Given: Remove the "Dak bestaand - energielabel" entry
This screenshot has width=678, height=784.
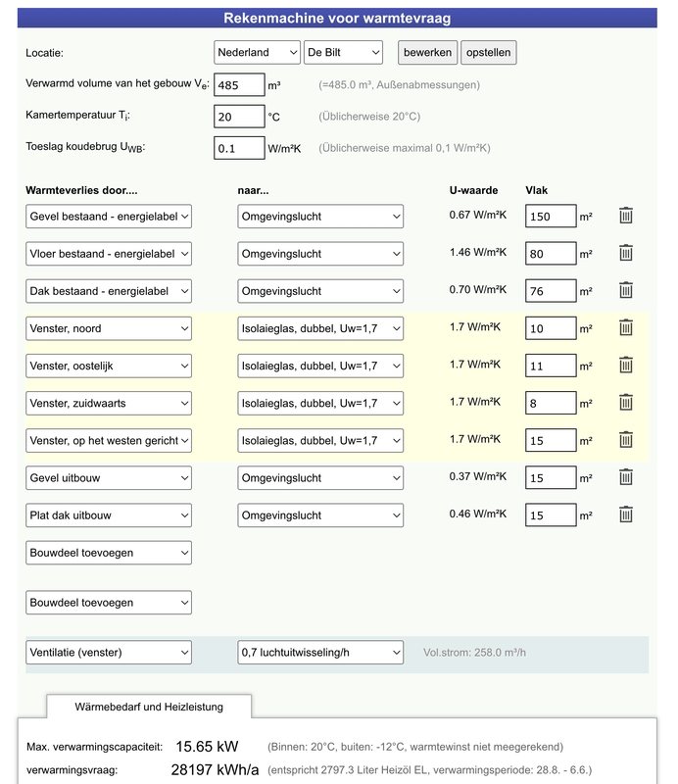Looking at the screenshot, I should 626,290.
